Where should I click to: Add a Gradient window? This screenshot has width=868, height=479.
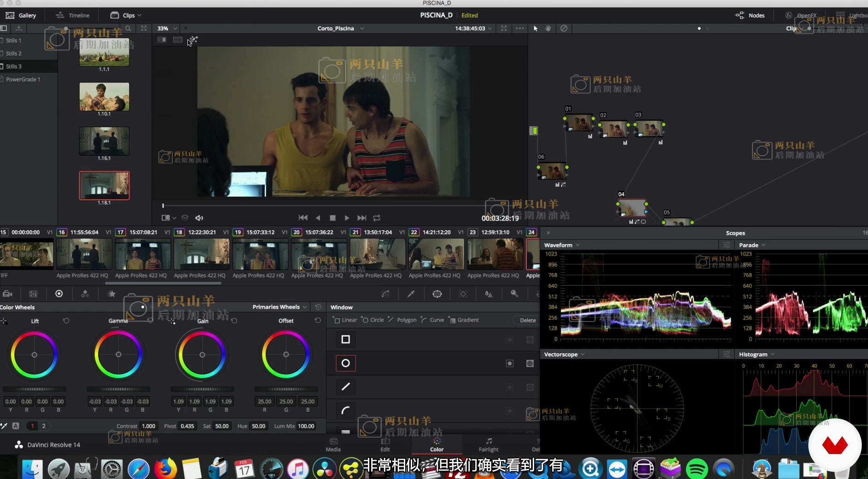[x=464, y=320]
